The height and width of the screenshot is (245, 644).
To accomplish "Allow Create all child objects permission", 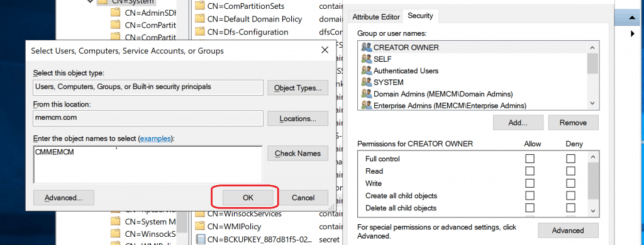I will tap(530, 196).
